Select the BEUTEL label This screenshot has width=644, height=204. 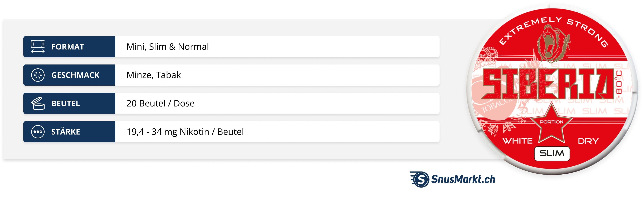66,104
